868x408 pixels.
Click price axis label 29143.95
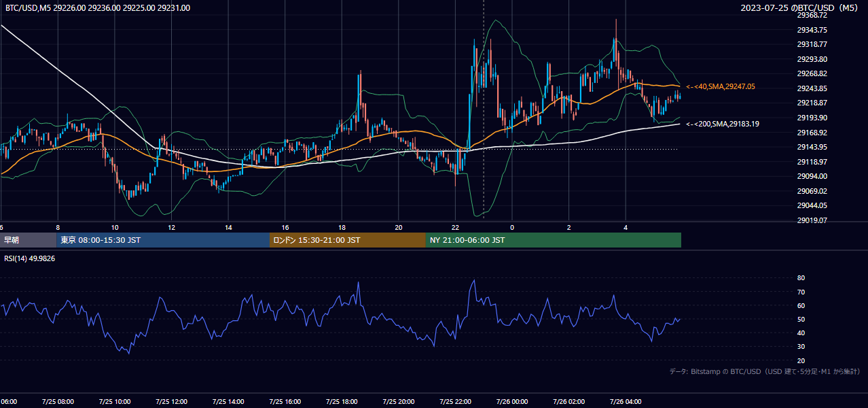[x=812, y=147]
